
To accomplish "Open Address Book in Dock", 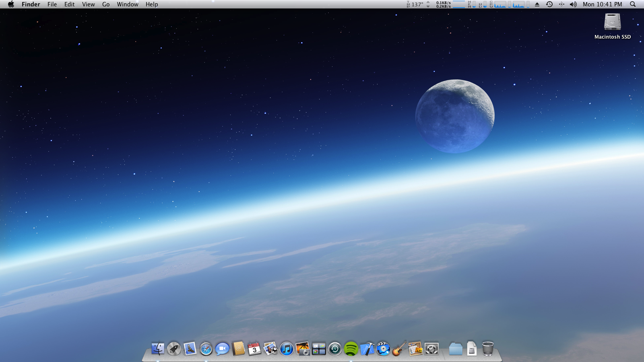I will click(x=238, y=349).
